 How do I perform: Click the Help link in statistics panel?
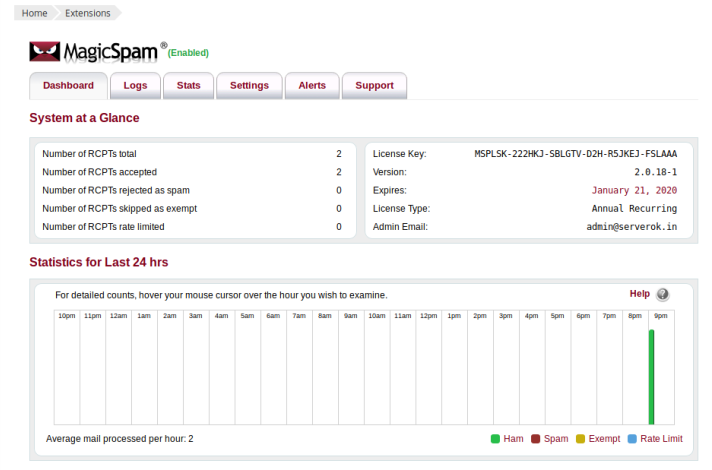[x=639, y=294]
